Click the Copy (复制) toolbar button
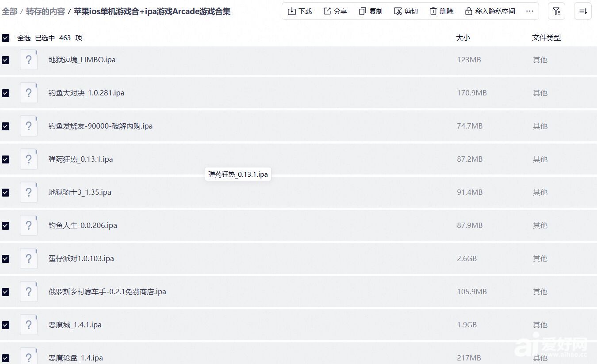This screenshot has height=364, width=597. tap(371, 11)
